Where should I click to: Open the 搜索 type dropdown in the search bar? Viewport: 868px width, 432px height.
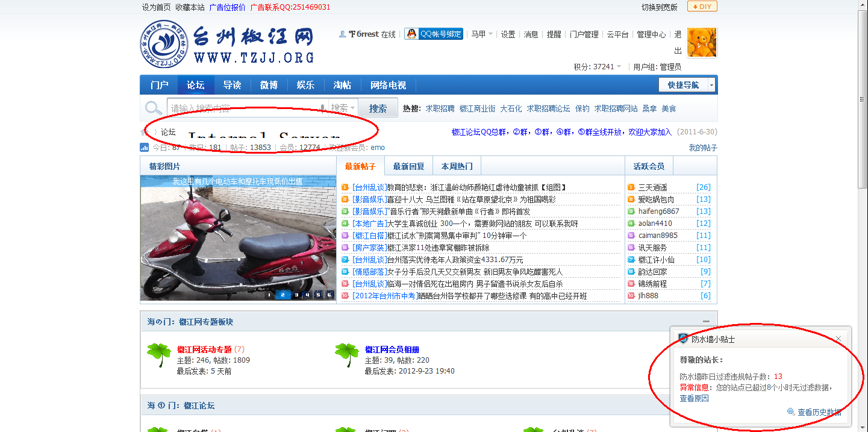point(343,108)
